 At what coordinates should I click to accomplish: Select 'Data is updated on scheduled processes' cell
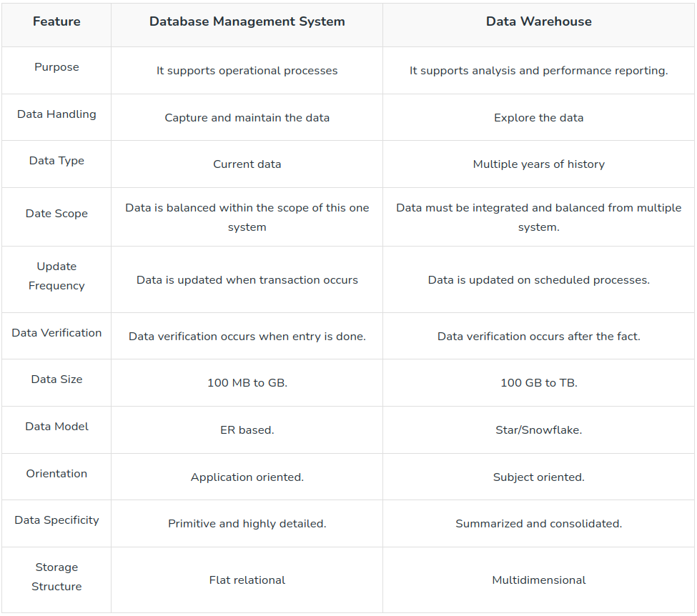click(538, 280)
